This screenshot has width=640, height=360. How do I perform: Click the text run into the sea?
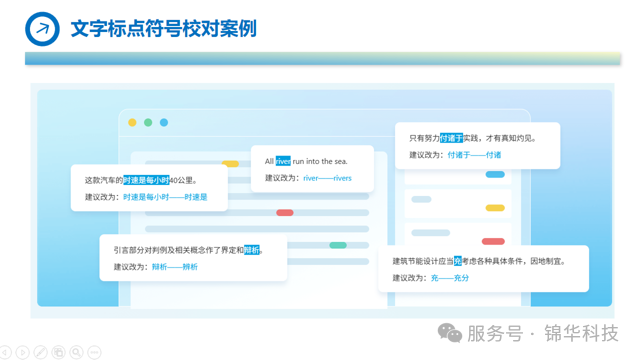[x=320, y=161]
